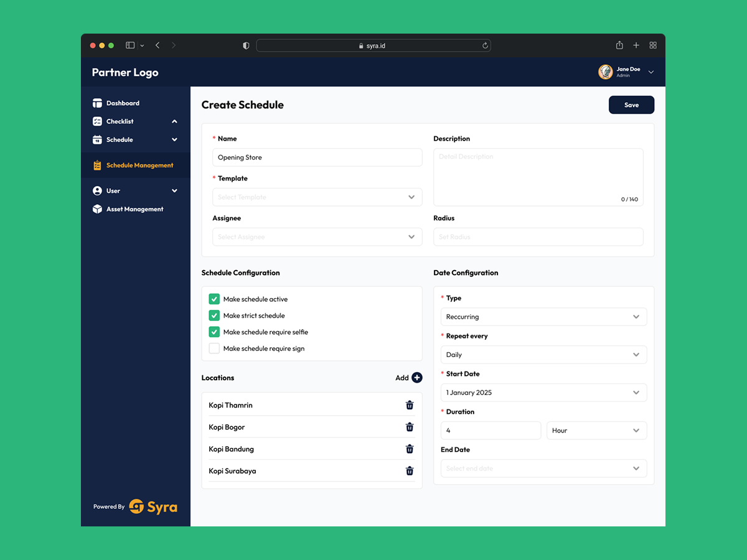Open the Select Template dropdown
The width and height of the screenshot is (747, 560).
pos(317,197)
